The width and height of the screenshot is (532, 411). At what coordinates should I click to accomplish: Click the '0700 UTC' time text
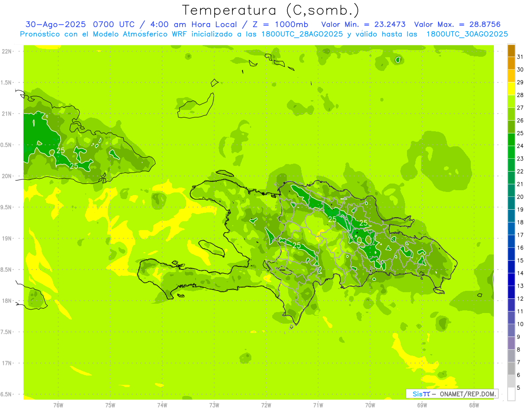click(x=114, y=24)
